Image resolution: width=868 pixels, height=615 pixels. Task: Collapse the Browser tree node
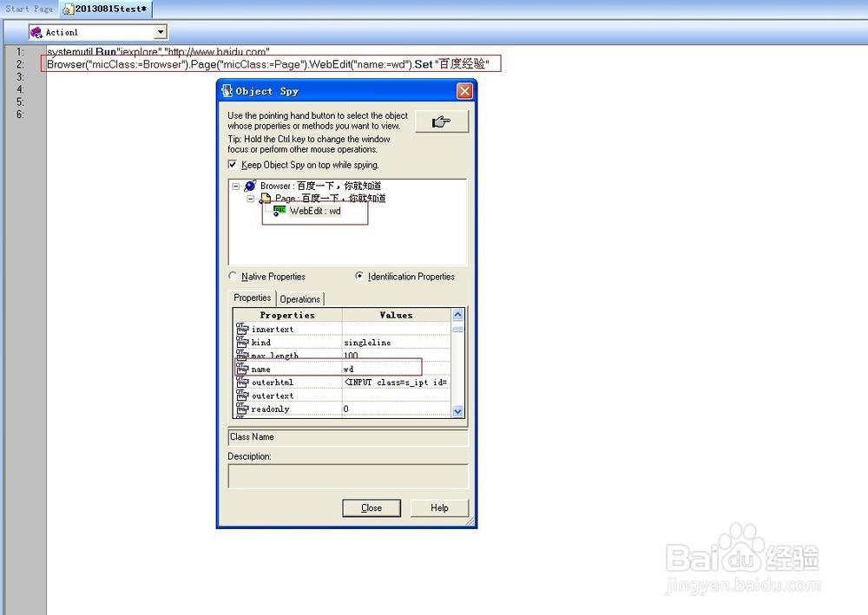tap(235, 186)
